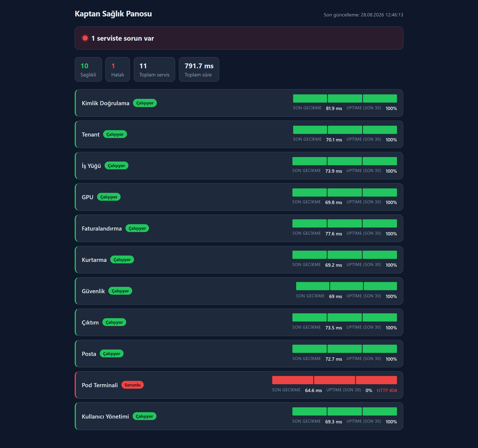Click the Sorunlu status badge
478x448 pixels.
click(133, 385)
